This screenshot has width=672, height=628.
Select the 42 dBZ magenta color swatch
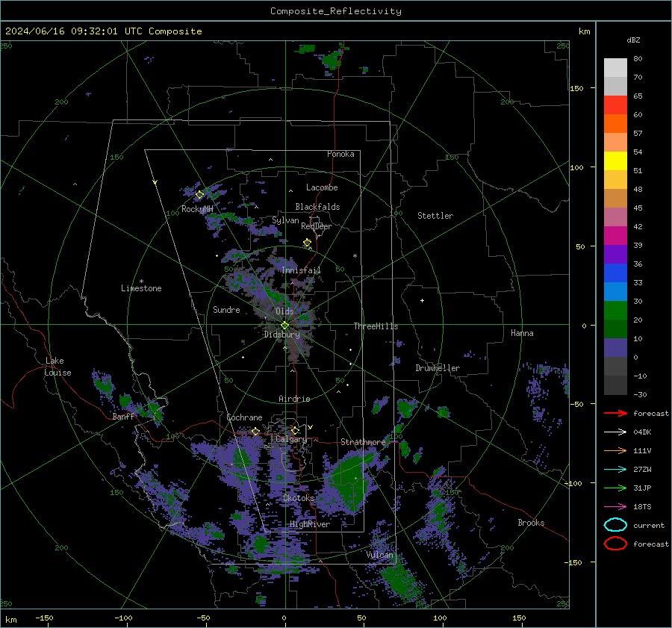pyautogui.click(x=615, y=235)
